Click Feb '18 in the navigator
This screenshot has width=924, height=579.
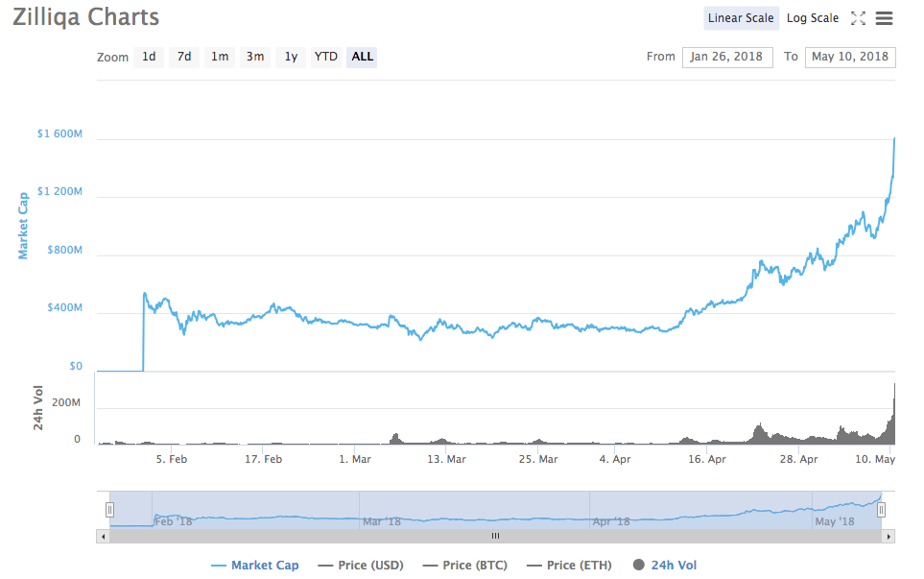tap(174, 521)
